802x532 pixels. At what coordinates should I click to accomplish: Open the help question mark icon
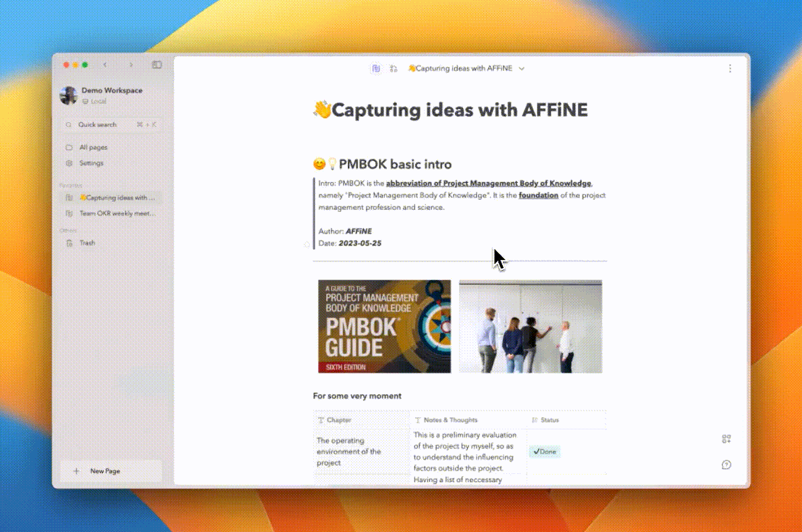726,465
